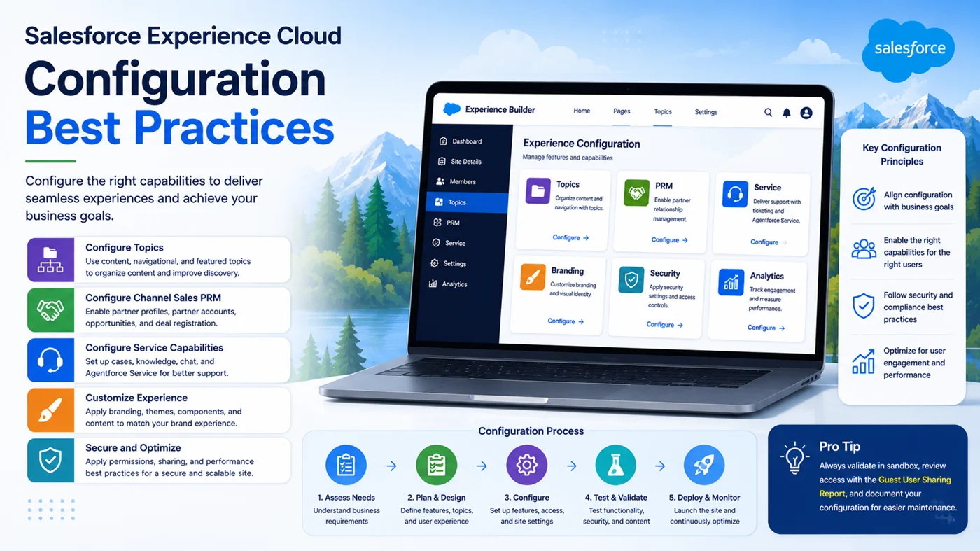The width and height of the screenshot is (980, 551).
Task: Click the Guest User Sharing Report highlighted text
Action: (x=885, y=487)
